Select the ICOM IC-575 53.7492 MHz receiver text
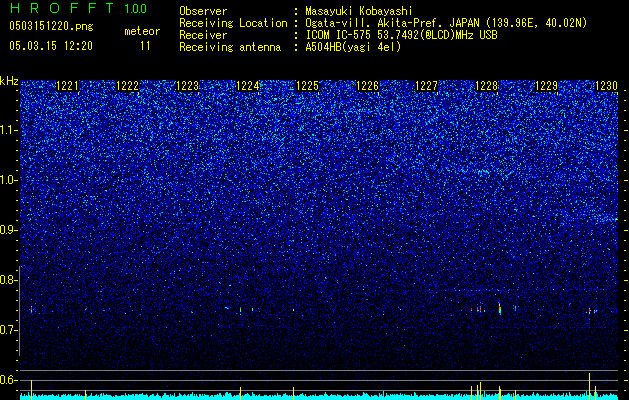The height and width of the screenshot is (400, 629). tap(401, 35)
